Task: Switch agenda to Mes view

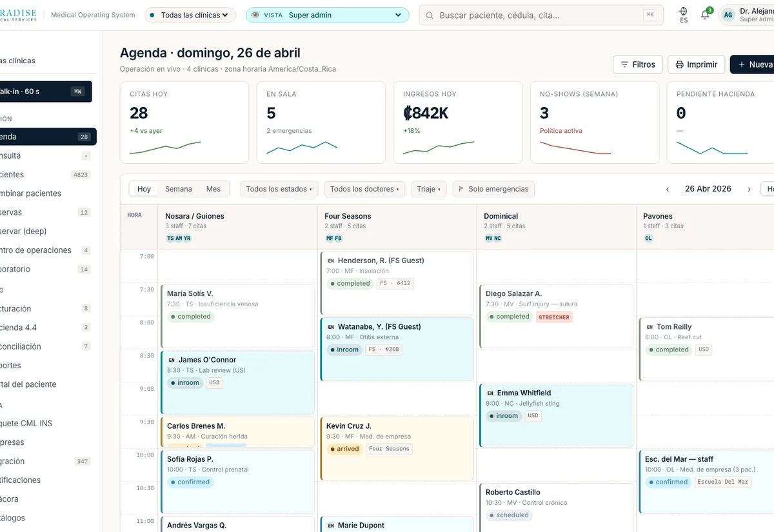Action: point(213,189)
